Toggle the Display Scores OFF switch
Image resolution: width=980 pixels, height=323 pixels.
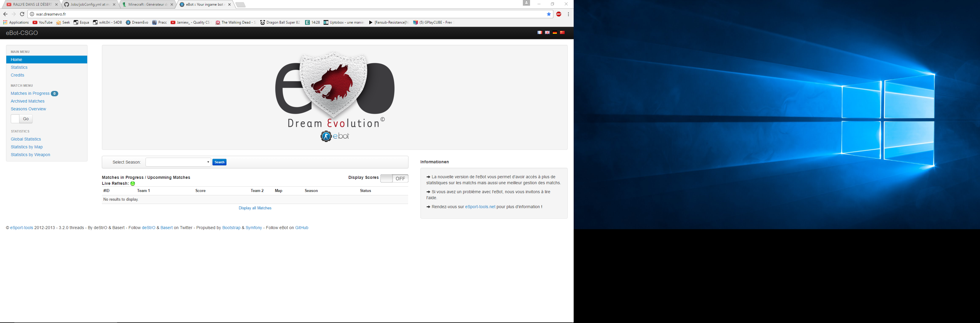[394, 178]
